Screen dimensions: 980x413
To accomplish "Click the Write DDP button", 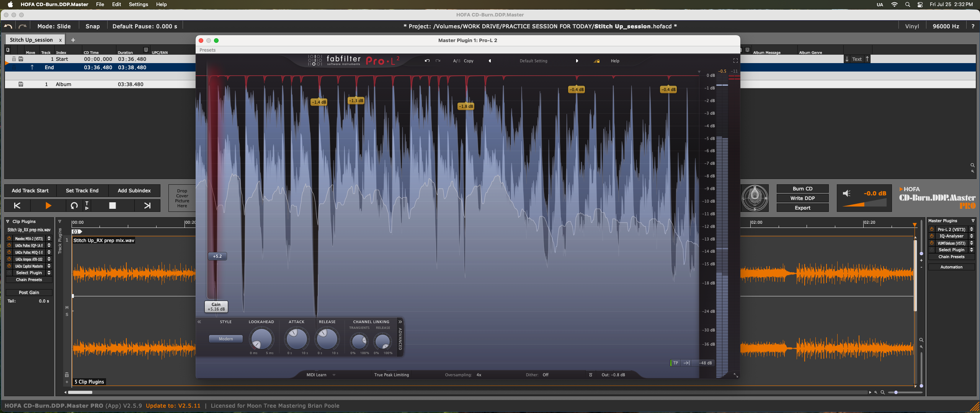I will coord(802,198).
